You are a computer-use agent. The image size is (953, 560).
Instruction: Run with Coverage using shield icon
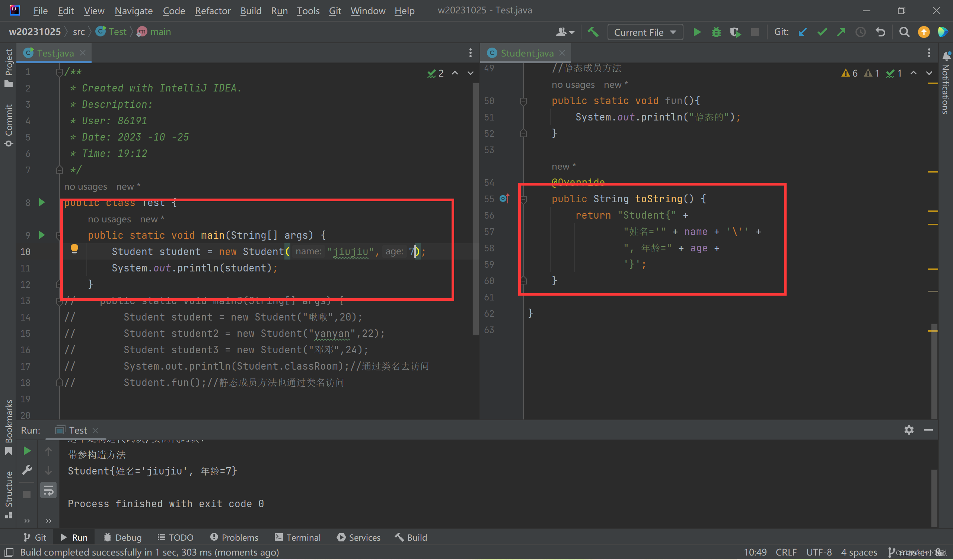coord(735,32)
